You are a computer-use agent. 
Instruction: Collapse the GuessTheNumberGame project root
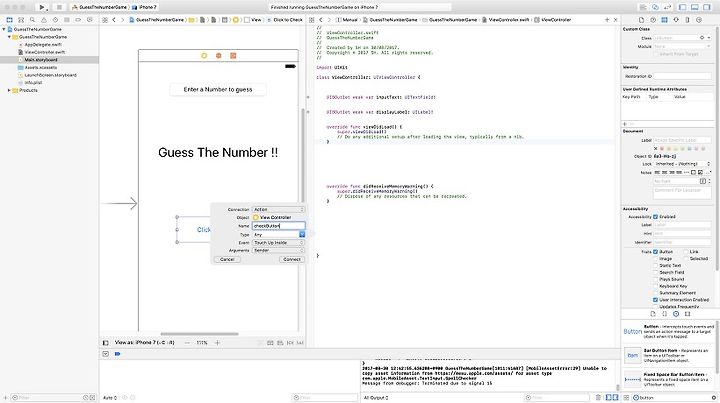coord(4,29)
